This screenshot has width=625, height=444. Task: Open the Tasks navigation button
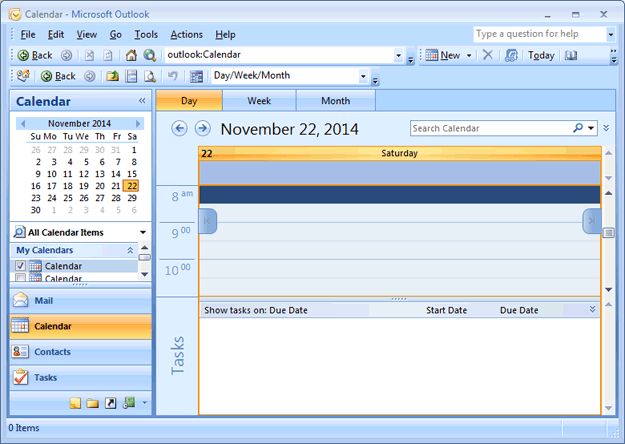tap(81, 377)
